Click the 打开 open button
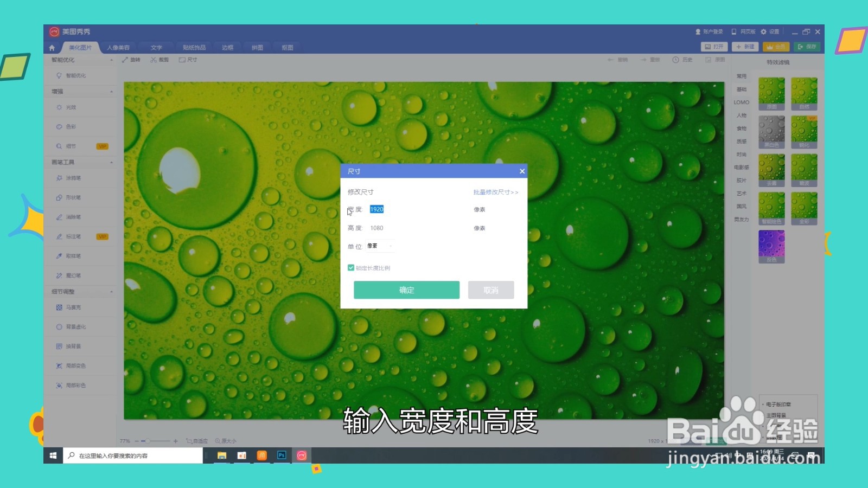Image resolution: width=868 pixels, height=488 pixels. (x=714, y=47)
